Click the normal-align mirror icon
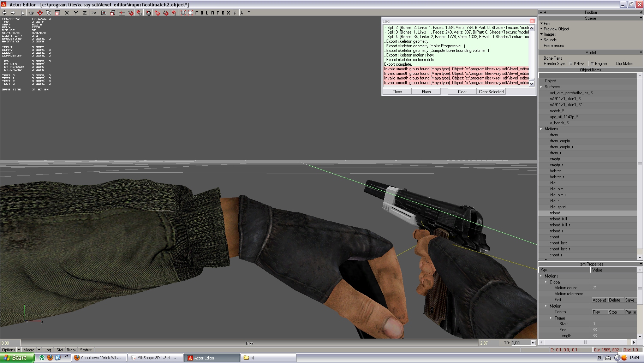 pos(104,13)
